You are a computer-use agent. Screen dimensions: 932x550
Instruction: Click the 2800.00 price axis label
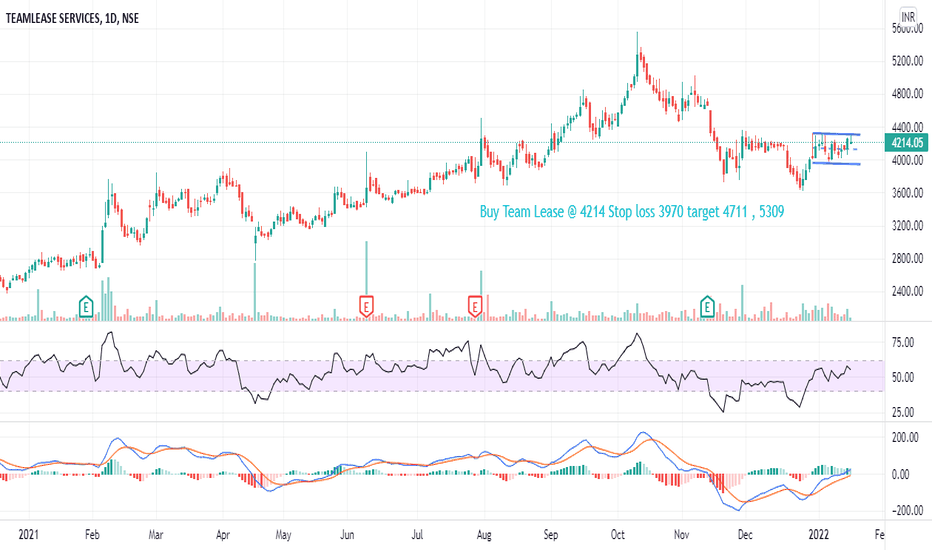[x=908, y=258]
